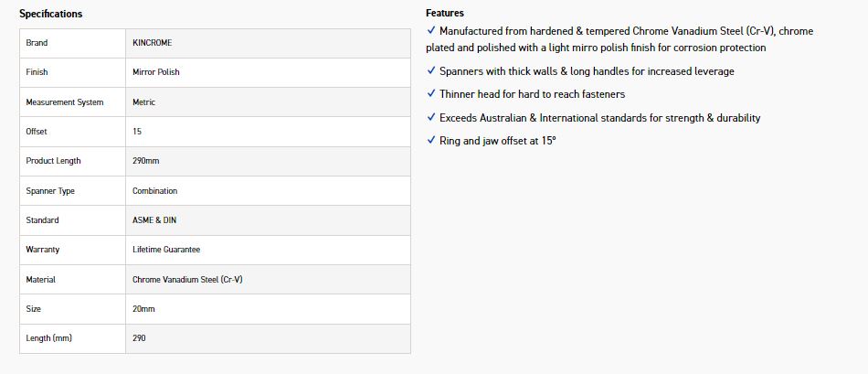The image size is (868, 374).
Task: Click the Mirror Polish finish value
Action: click(156, 72)
